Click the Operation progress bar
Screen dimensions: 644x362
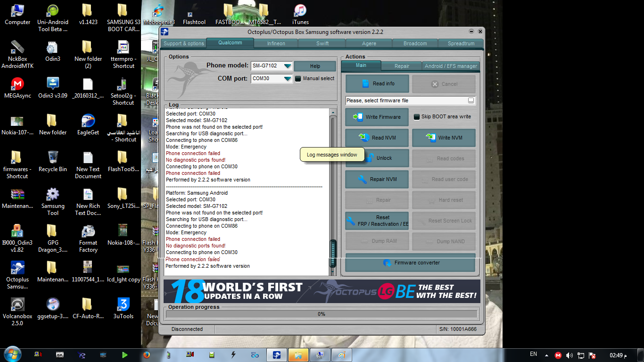[x=322, y=314]
